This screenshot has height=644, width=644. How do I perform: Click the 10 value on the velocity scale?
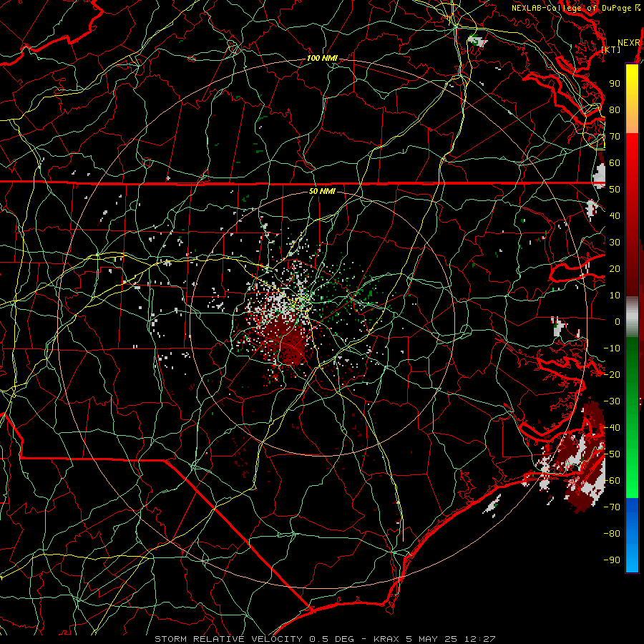615,296
